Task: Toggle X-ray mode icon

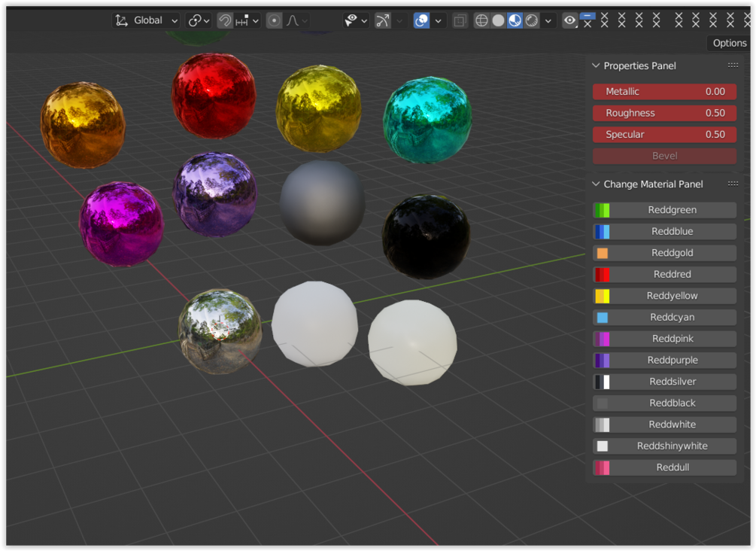Action: (x=460, y=20)
